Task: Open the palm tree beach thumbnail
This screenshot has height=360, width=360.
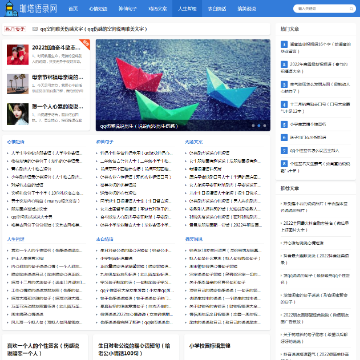Action: coord(18,84)
